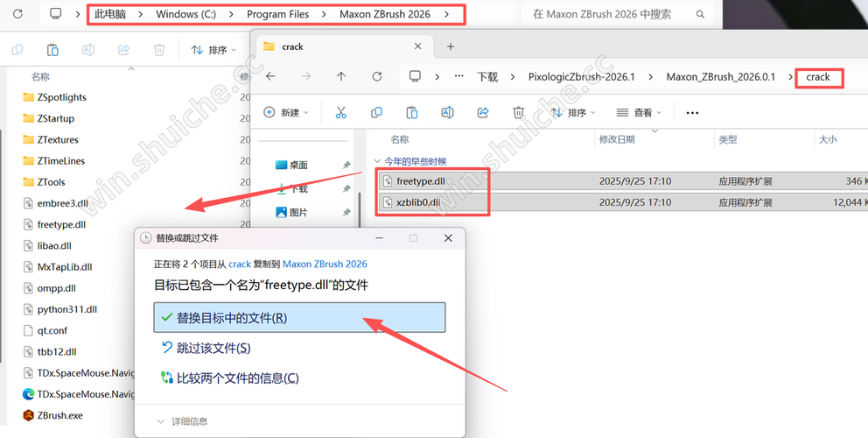Image resolution: width=868 pixels, height=438 pixels.
Task: Add a new tab with the plus button
Action: 451,46
